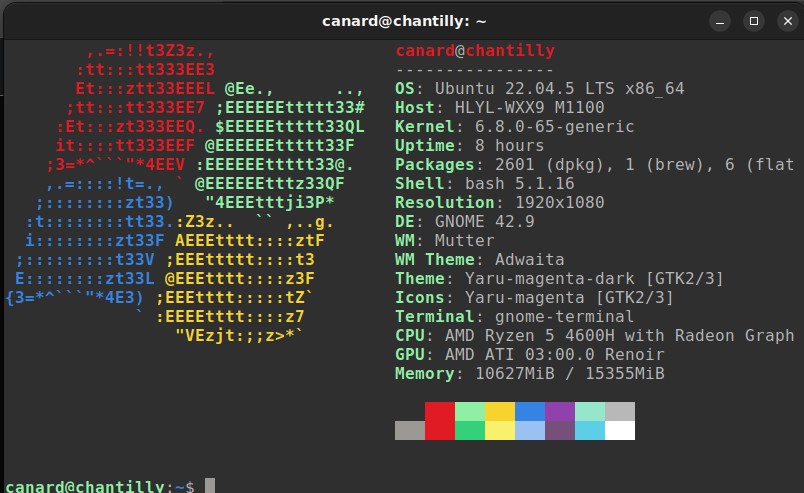Image resolution: width=804 pixels, height=493 pixels.
Task: Click the canard@chantilly shell prompt
Action: pyautogui.click(x=100, y=486)
